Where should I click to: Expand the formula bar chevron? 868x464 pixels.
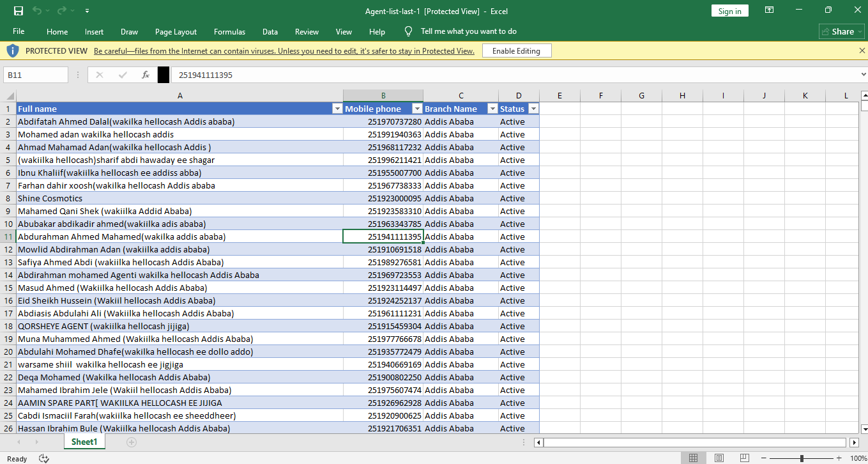[x=864, y=75]
